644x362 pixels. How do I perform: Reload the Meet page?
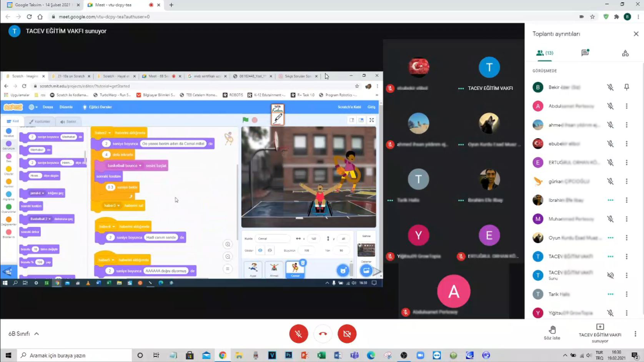coord(29,17)
